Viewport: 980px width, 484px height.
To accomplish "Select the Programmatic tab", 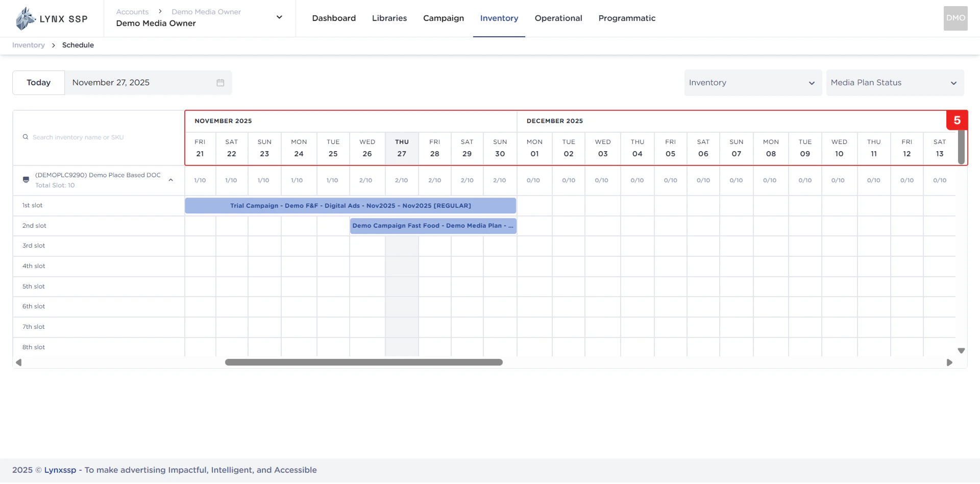I will tap(627, 18).
